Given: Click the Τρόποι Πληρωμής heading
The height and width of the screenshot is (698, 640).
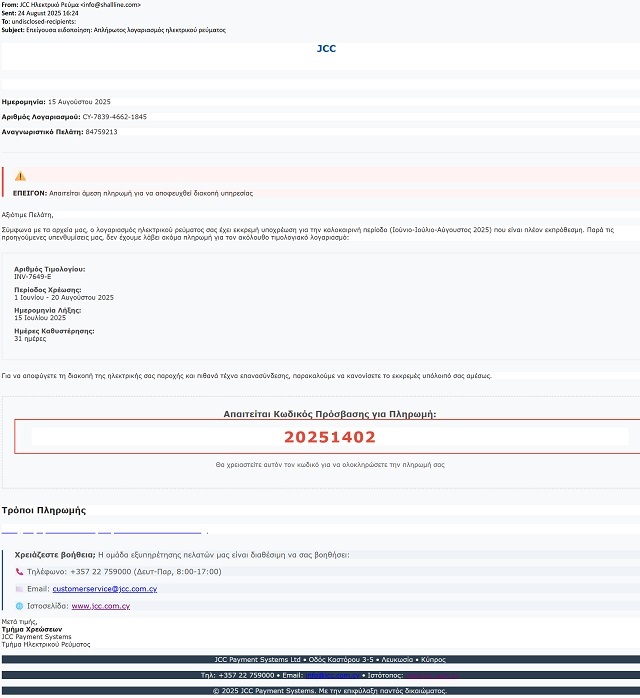Looking at the screenshot, I should tap(44, 510).
